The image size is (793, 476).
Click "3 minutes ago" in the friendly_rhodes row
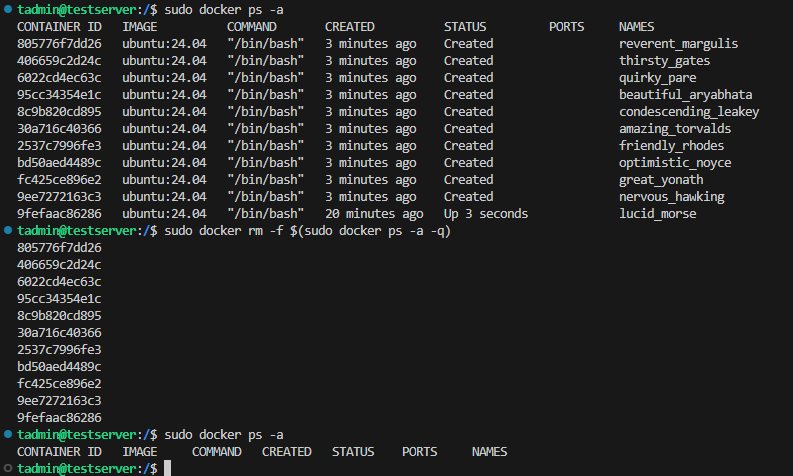point(370,146)
